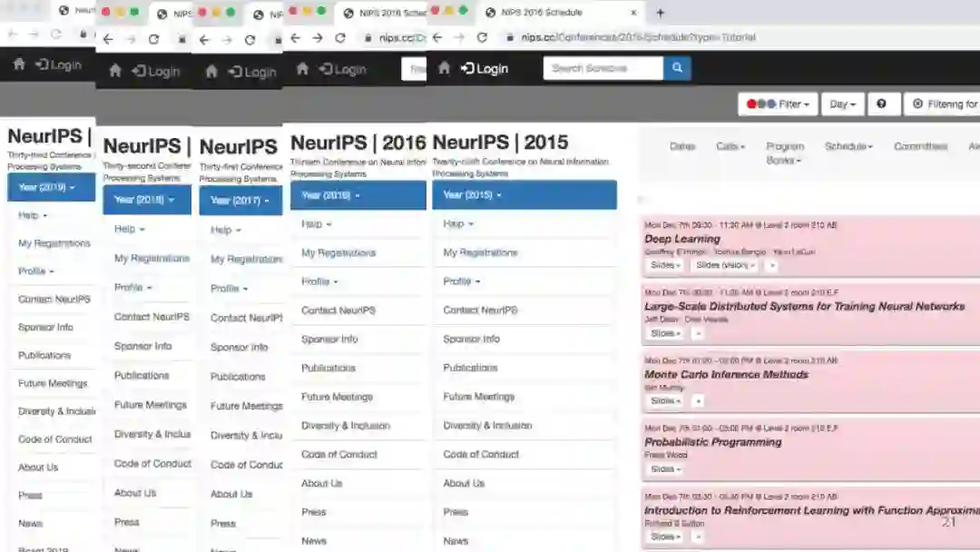Screen dimensions: 980x552
Task: Open the Dates item in top navigation
Action: pyautogui.click(x=681, y=146)
